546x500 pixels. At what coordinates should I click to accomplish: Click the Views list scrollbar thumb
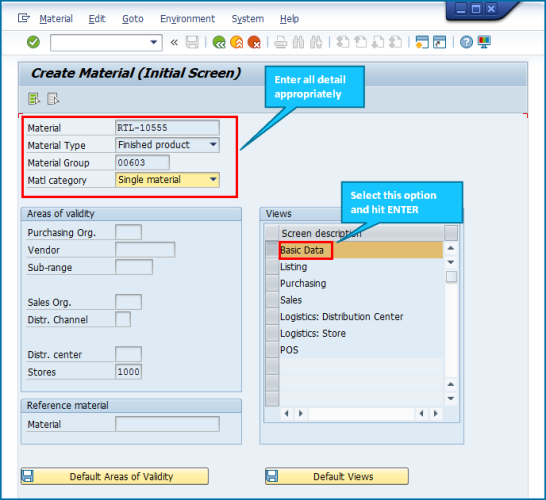(451, 277)
